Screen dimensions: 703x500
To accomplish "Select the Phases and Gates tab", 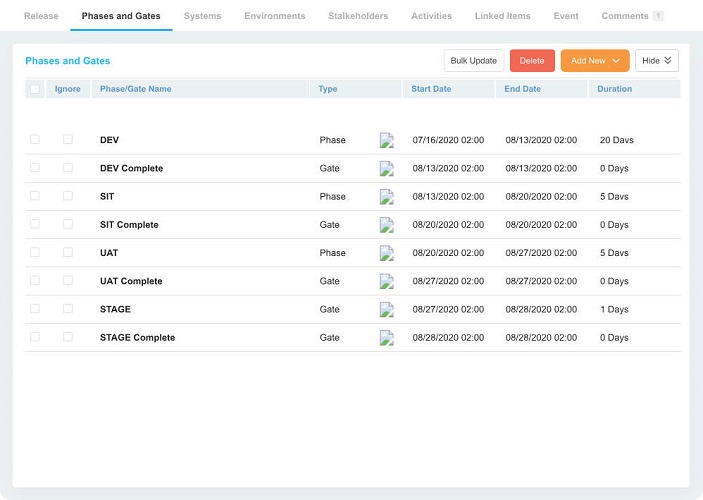I will click(x=121, y=16).
